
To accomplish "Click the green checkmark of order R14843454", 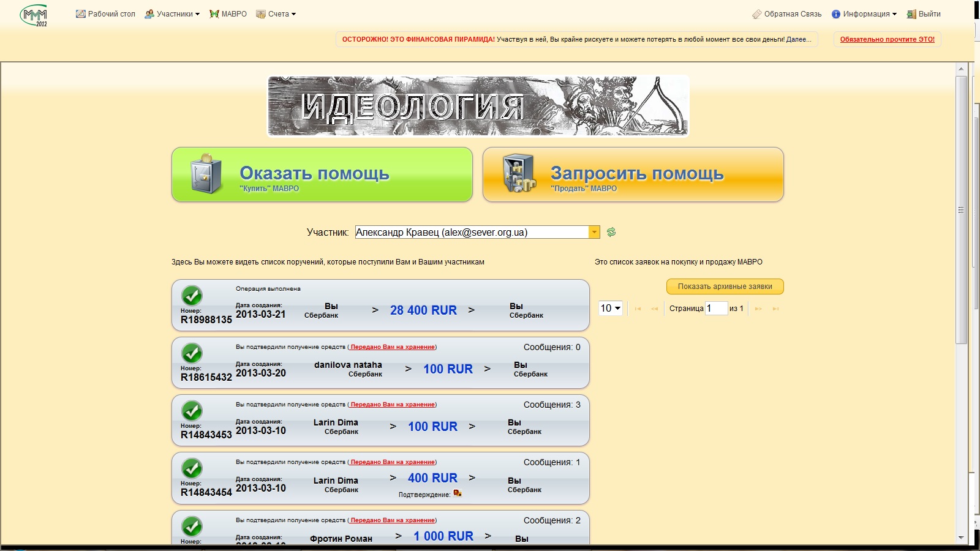I will pos(192,468).
